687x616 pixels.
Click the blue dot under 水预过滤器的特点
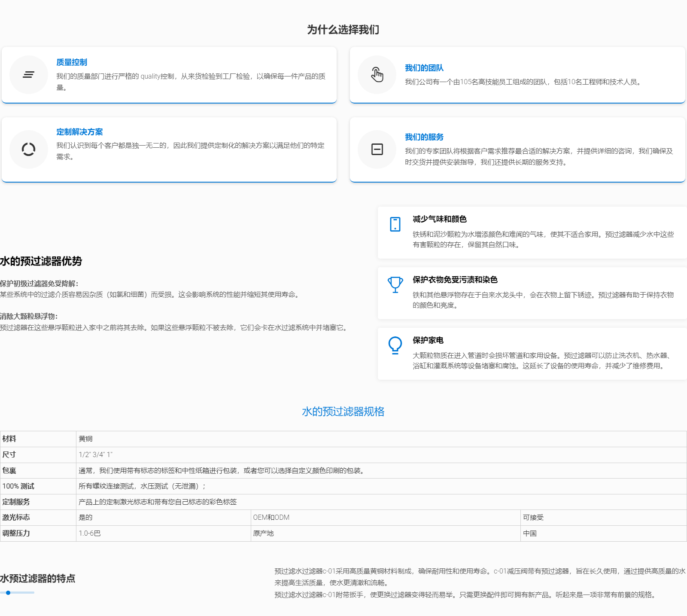[x=8, y=593]
